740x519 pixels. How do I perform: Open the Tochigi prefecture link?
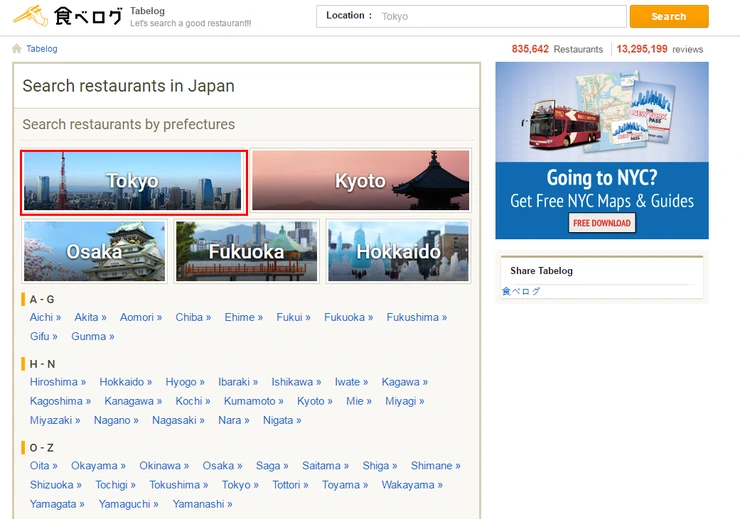(115, 485)
